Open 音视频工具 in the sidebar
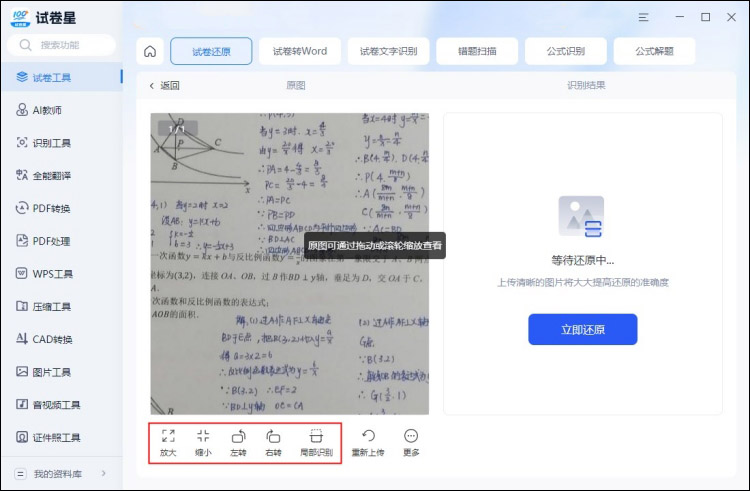The height and width of the screenshot is (491, 750). point(62,404)
